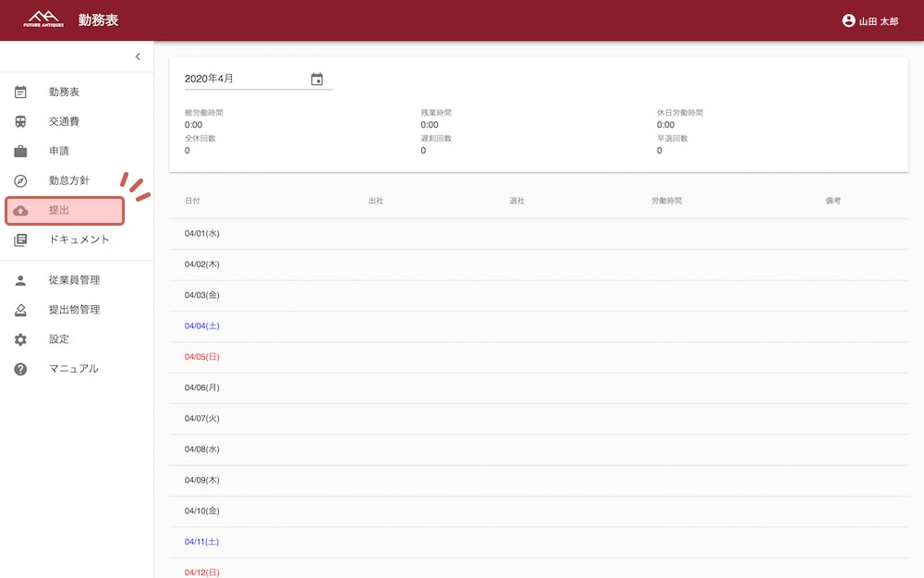Image resolution: width=924 pixels, height=578 pixels.
Task: Open the month picker calendar icon
Action: coord(317,80)
